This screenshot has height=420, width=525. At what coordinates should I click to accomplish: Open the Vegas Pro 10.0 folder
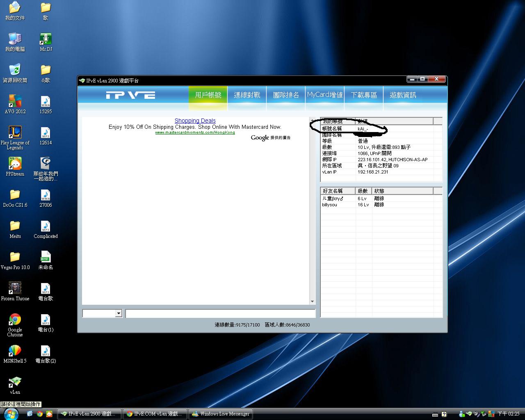click(15, 257)
